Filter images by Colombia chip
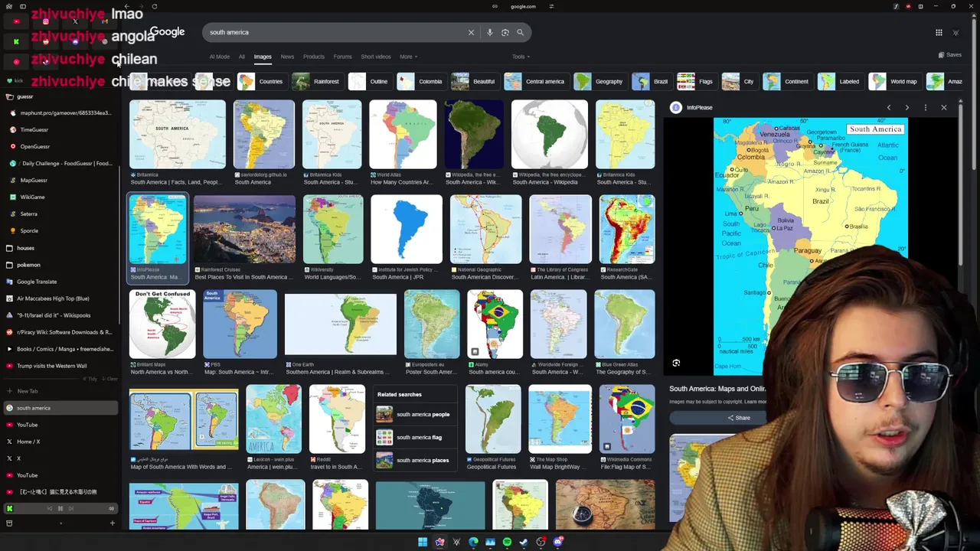The image size is (980, 551). [420, 81]
